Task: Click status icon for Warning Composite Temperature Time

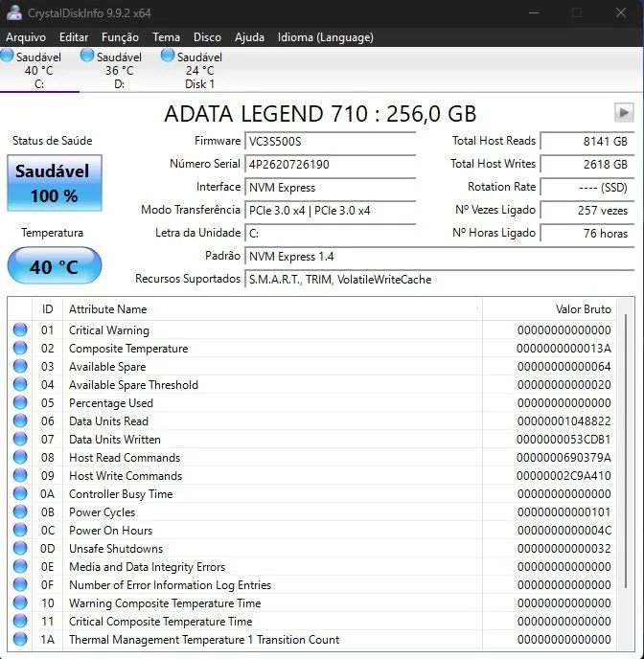Action: [20, 603]
